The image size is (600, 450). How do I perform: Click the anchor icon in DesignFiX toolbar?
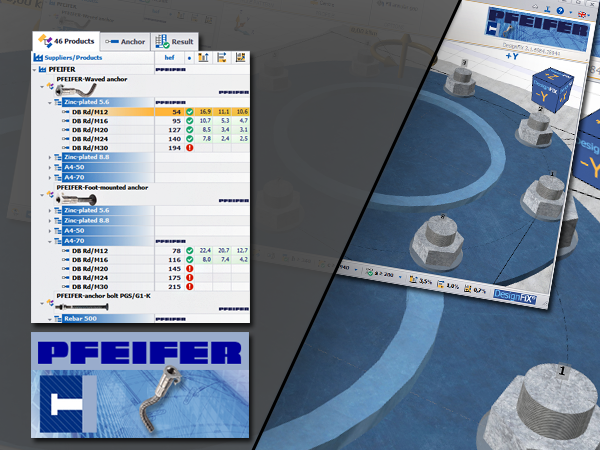[x=548, y=9]
